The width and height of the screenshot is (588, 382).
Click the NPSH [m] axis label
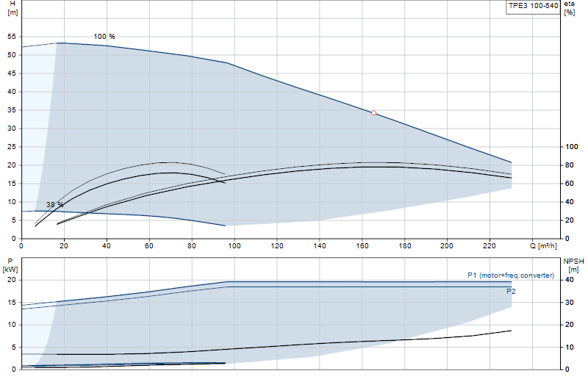(573, 265)
